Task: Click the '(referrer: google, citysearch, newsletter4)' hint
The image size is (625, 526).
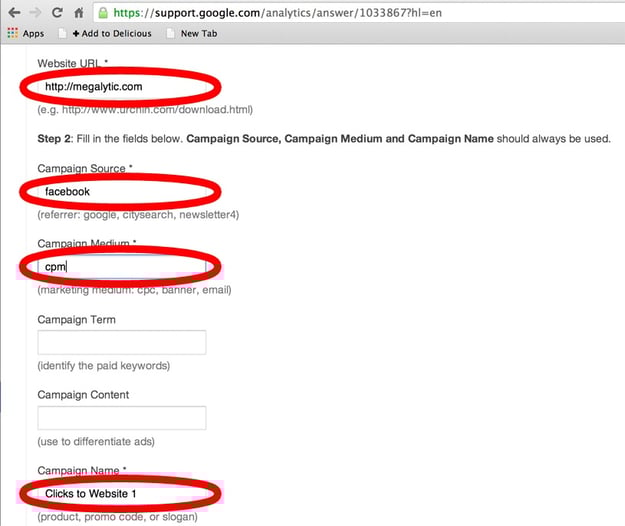Action: [x=138, y=214]
